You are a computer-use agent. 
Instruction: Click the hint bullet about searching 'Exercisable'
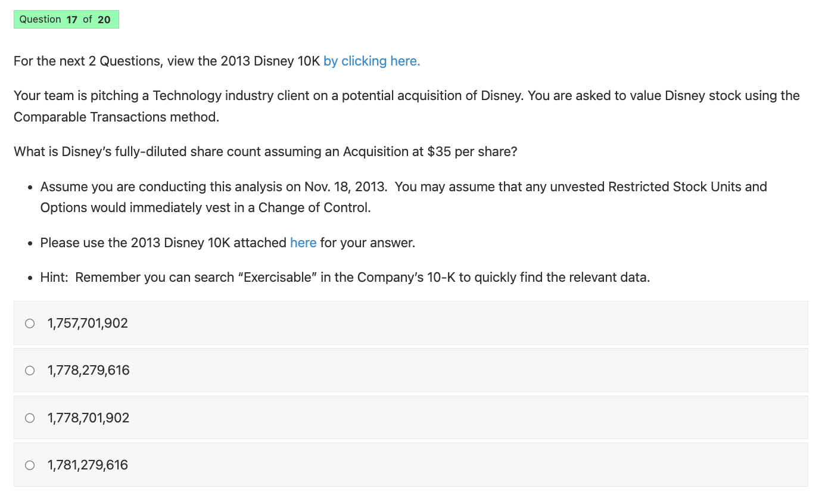[x=345, y=277]
